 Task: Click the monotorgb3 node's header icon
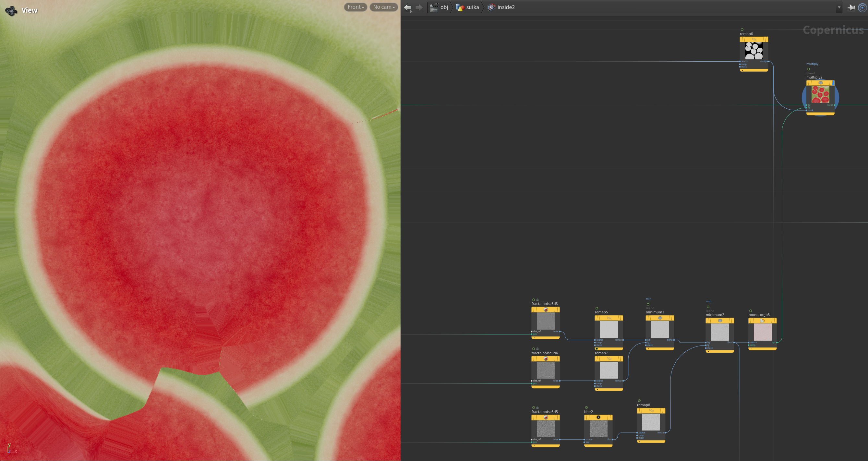762,321
